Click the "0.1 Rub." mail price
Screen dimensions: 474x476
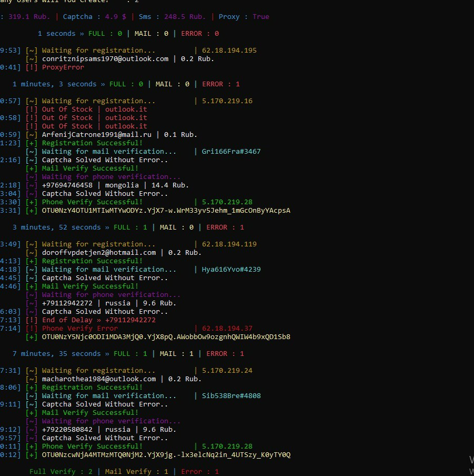[181, 135]
